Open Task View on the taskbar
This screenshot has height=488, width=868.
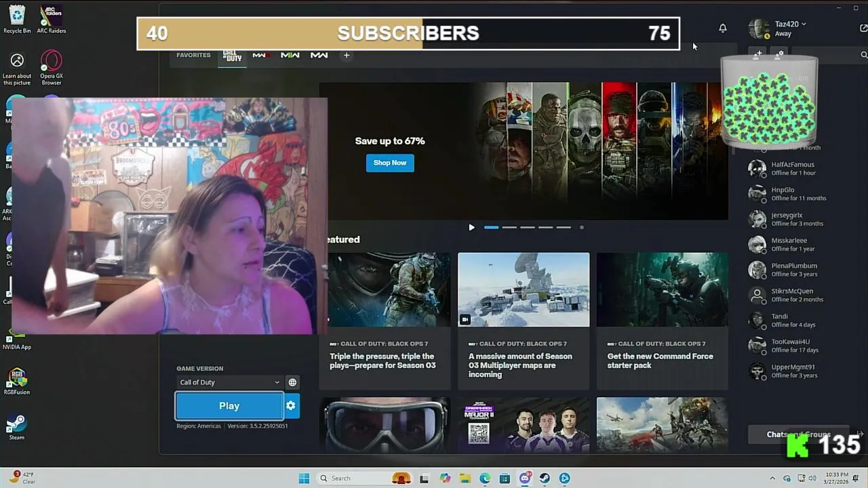click(x=424, y=479)
